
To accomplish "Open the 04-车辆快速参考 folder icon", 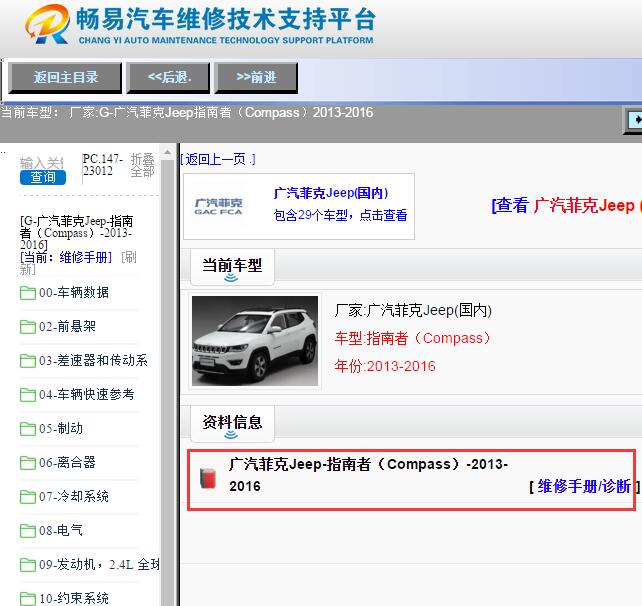I will click(27, 395).
